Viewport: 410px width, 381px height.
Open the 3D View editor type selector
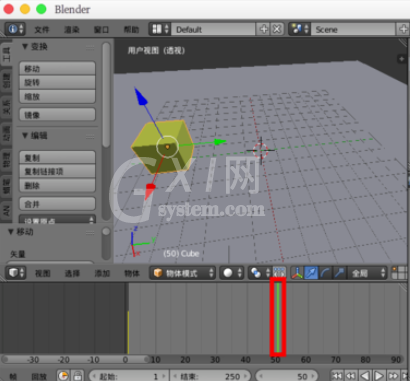[15, 273]
